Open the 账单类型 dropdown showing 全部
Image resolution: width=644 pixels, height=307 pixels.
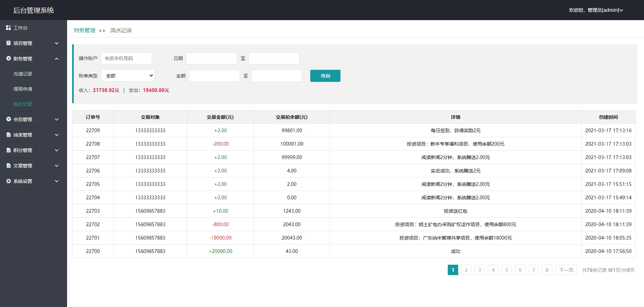(x=128, y=76)
